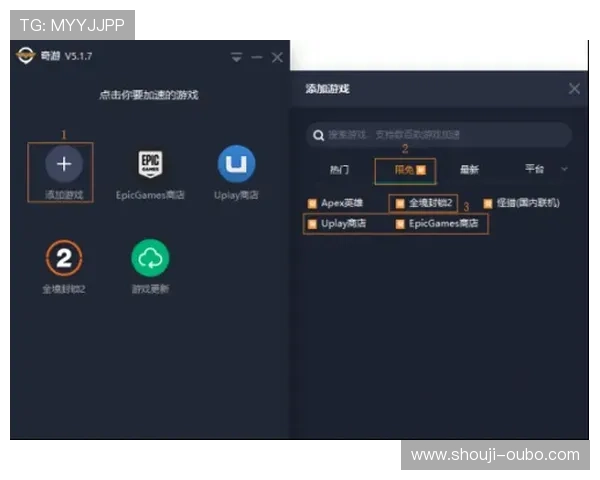Image resolution: width=600 pixels, height=480 pixels.
Task: Open the EpicGames store icon
Action: point(150,164)
